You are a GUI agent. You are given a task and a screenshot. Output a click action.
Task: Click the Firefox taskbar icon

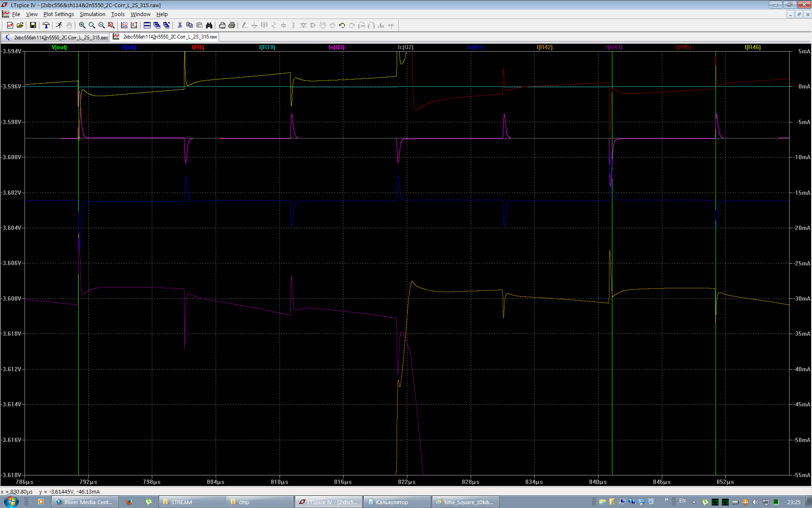(129, 502)
